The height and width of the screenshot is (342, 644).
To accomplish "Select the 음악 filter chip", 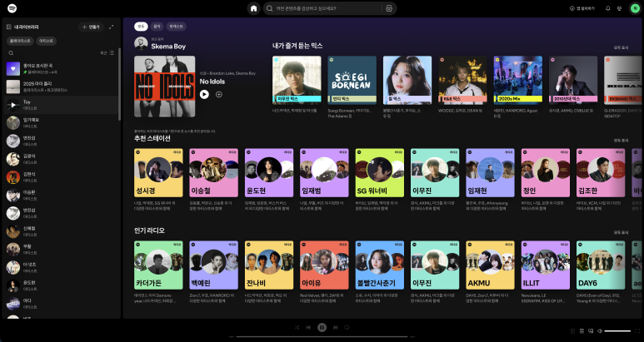I will tap(157, 27).
